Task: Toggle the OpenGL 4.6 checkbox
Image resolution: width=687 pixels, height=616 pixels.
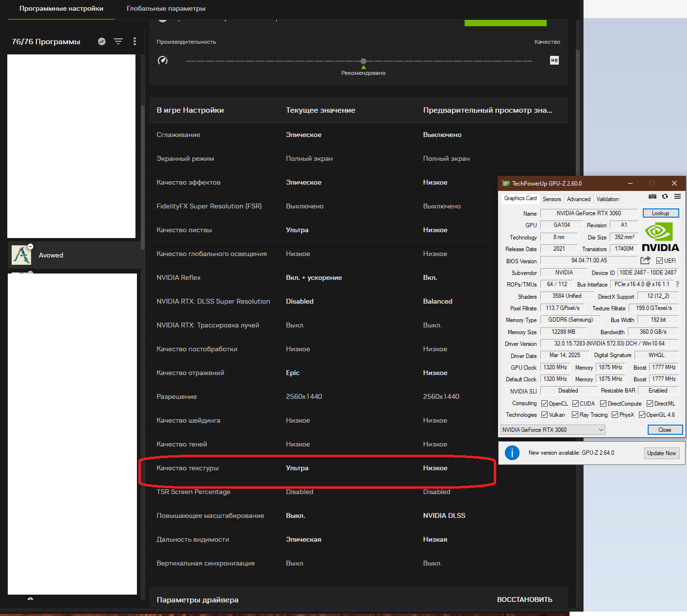Action: pyautogui.click(x=642, y=415)
